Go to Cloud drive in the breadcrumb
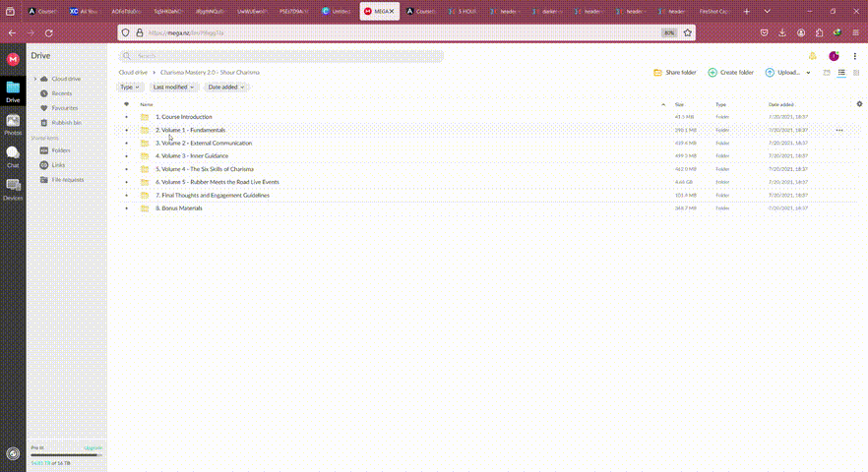The width and height of the screenshot is (868, 472). [133, 73]
